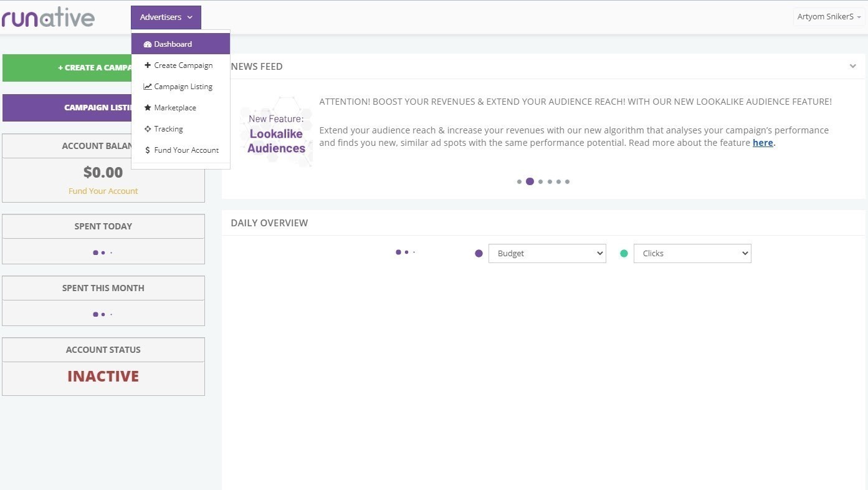868x490 pixels.
Task: Click the green Create a Campaign button
Action: click(67, 68)
